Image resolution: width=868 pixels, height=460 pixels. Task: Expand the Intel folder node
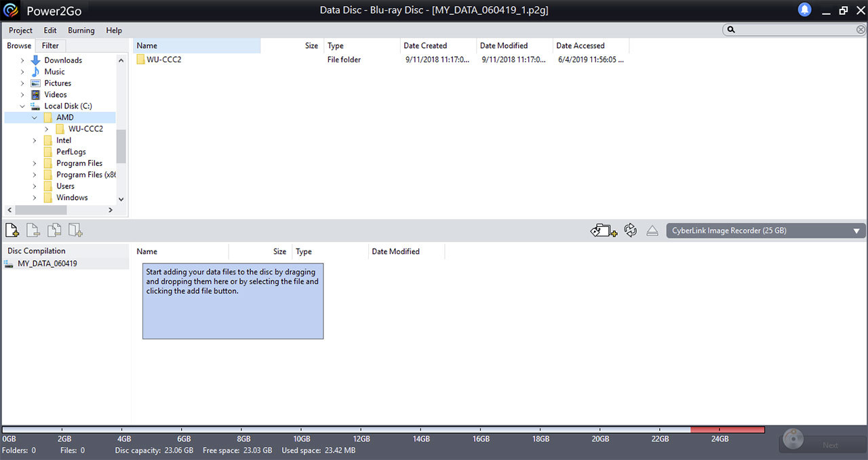click(35, 140)
